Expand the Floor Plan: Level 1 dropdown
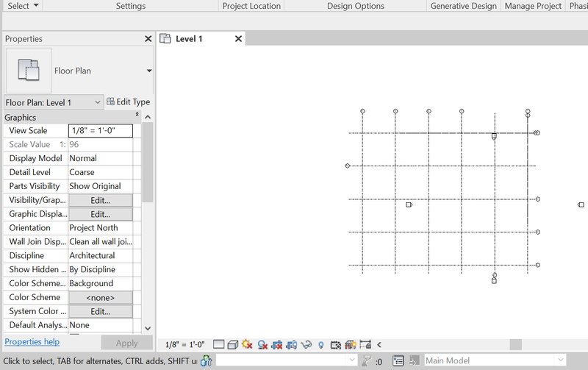Image resolution: width=588 pixels, height=370 pixels. pyautogui.click(x=98, y=103)
